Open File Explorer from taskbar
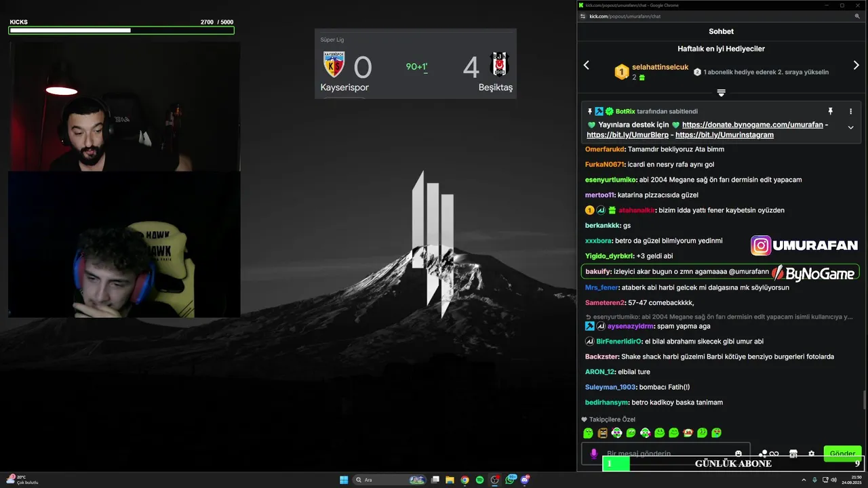868x488 pixels. (x=450, y=480)
